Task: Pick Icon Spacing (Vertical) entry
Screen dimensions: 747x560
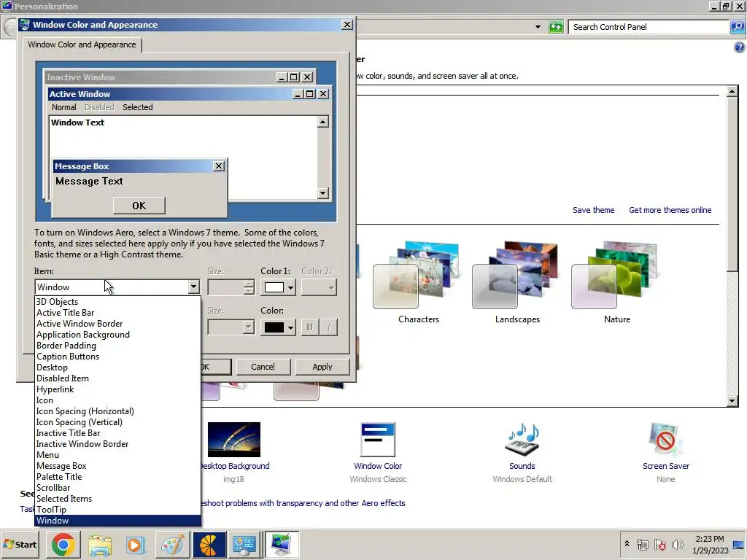Action: click(x=117, y=422)
